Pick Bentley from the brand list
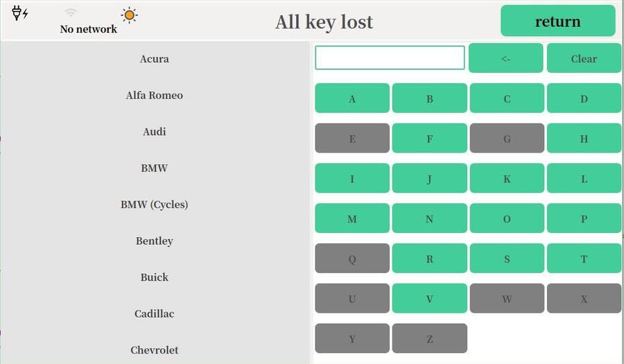Viewport: 624px width, 364px height. (x=154, y=241)
